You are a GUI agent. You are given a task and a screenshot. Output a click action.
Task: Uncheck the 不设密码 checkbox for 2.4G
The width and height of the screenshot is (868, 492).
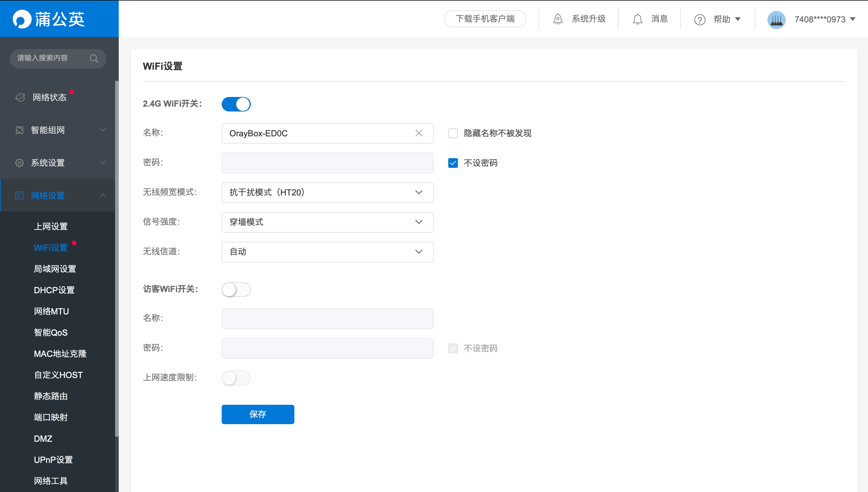[x=453, y=163]
